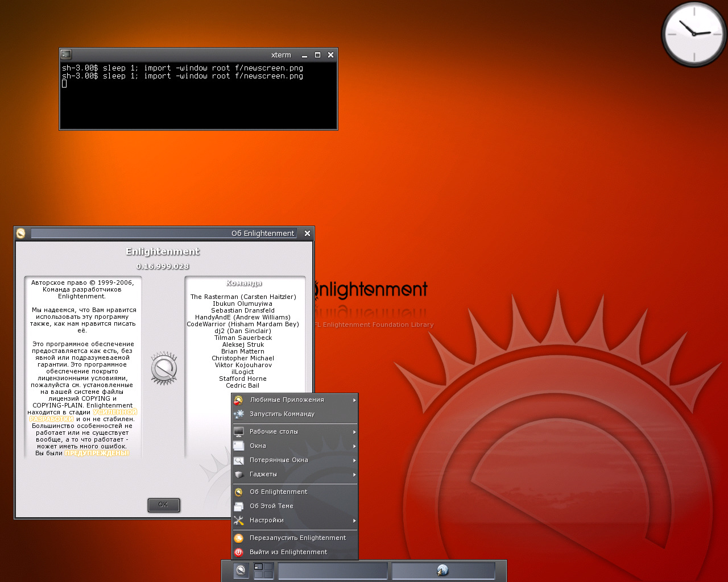
Task: Click the Enlightenment logo in About titlebar
Action: coord(21,233)
